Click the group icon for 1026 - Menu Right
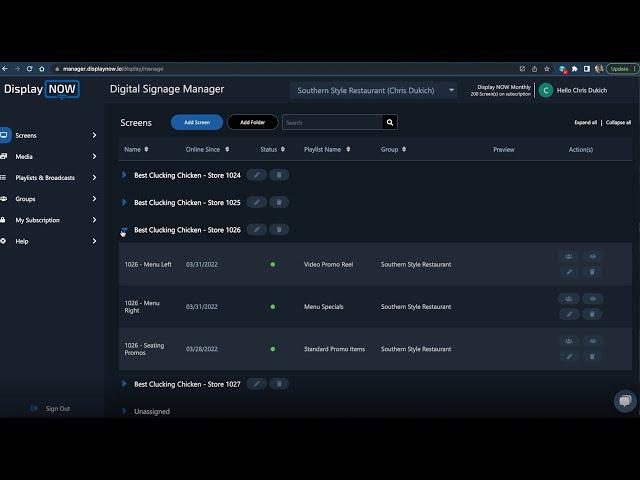The height and width of the screenshot is (480, 640). (569, 299)
